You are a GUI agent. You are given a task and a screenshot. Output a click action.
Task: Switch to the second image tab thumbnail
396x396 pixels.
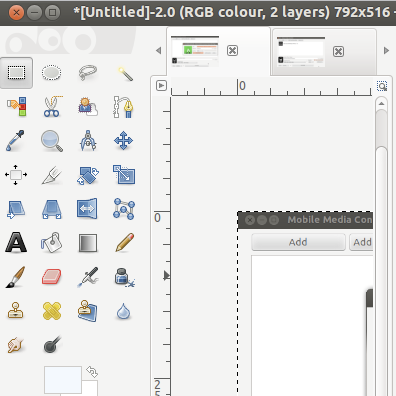[301, 52]
